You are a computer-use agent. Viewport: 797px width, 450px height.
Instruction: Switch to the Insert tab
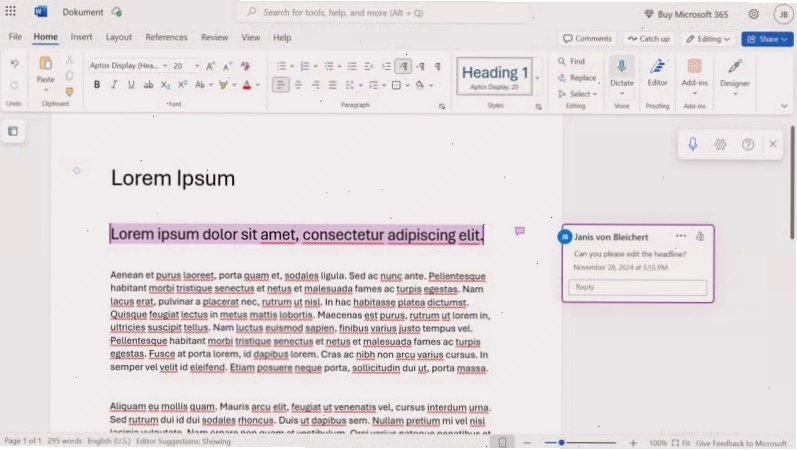[x=81, y=37]
